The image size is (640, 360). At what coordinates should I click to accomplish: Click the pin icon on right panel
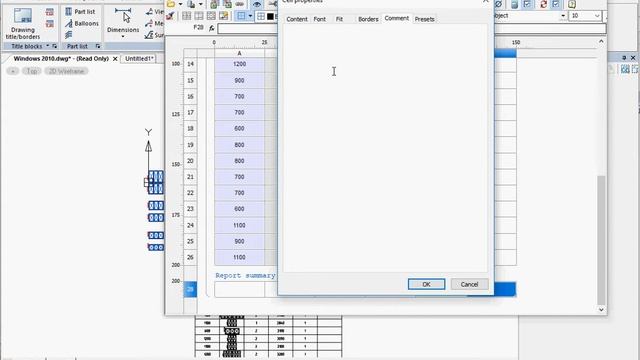coord(624,58)
